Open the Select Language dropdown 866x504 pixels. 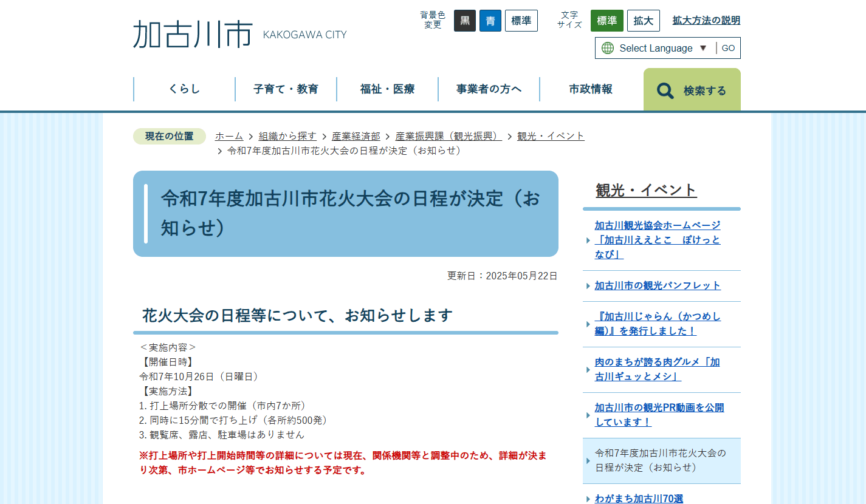pos(663,48)
